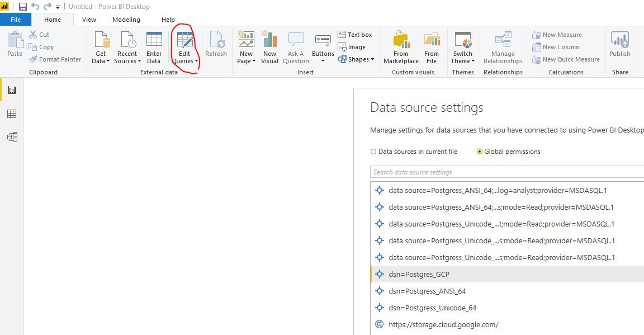Click the Save icon in title bar
The width and height of the screenshot is (644, 335).
pos(23,7)
